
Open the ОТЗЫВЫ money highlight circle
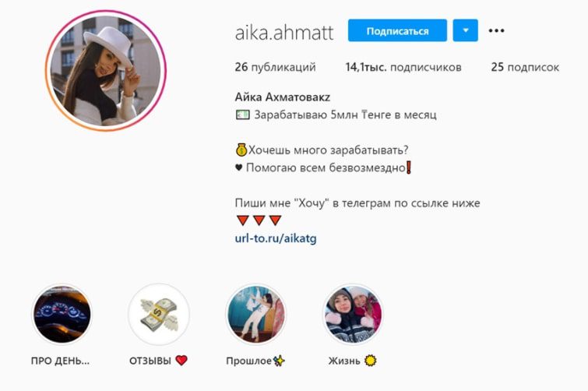click(159, 314)
